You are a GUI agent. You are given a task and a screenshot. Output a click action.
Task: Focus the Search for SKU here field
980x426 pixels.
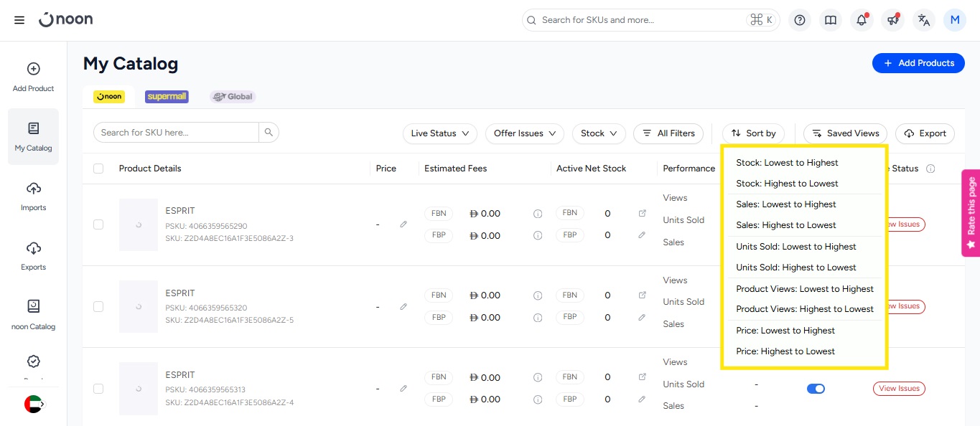click(176, 133)
